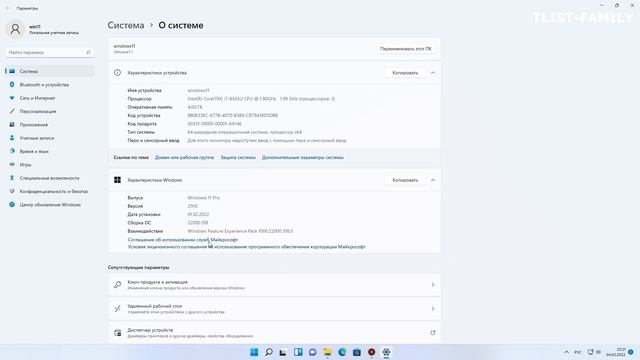This screenshot has width=640, height=360.
Task: Open Персонализация settings
Action: coord(50,111)
